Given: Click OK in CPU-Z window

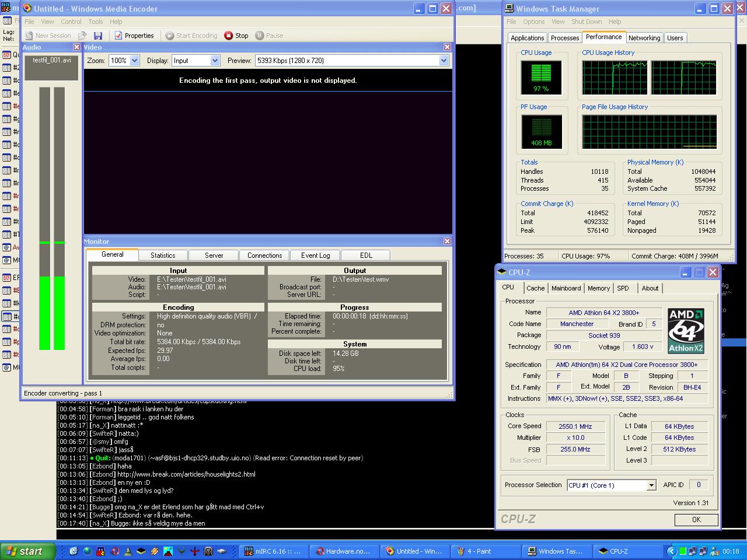Looking at the screenshot, I should coord(696,519).
